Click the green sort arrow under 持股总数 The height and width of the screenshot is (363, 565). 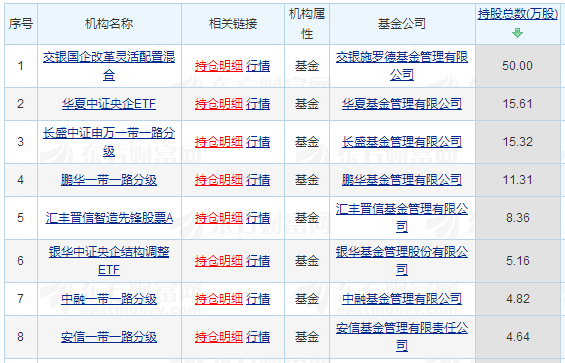(x=517, y=33)
